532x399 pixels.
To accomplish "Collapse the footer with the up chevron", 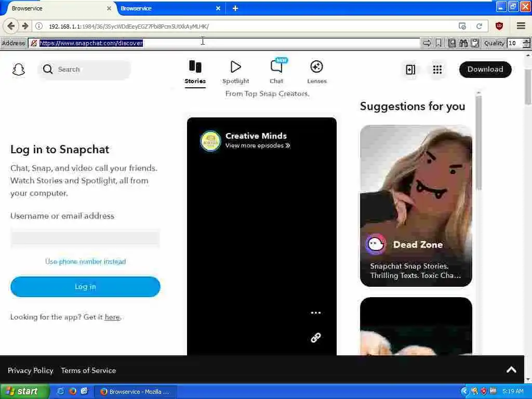I will pos(511,370).
